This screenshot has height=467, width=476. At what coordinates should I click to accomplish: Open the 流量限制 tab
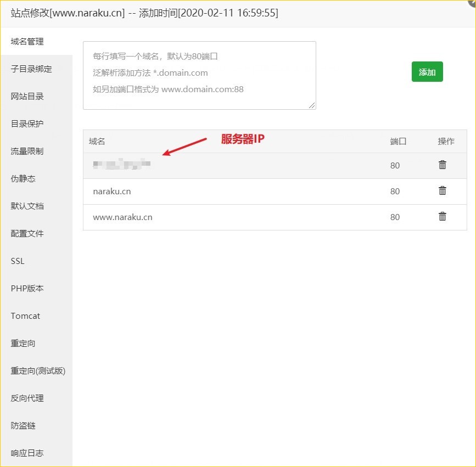[x=36, y=151]
